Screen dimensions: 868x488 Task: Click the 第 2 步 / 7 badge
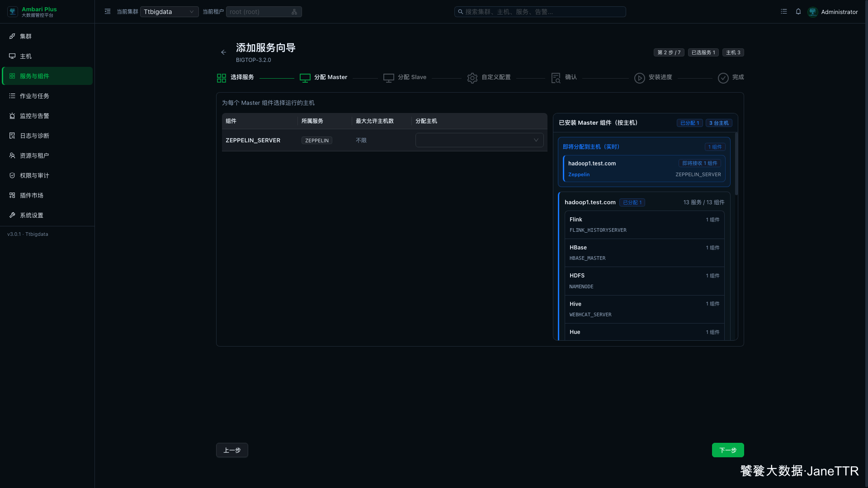point(669,52)
